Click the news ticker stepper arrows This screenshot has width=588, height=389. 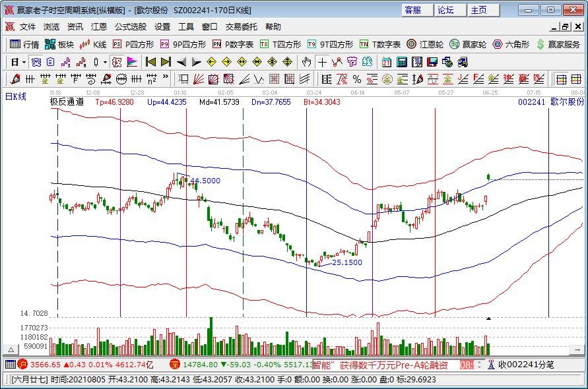pos(479,365)
